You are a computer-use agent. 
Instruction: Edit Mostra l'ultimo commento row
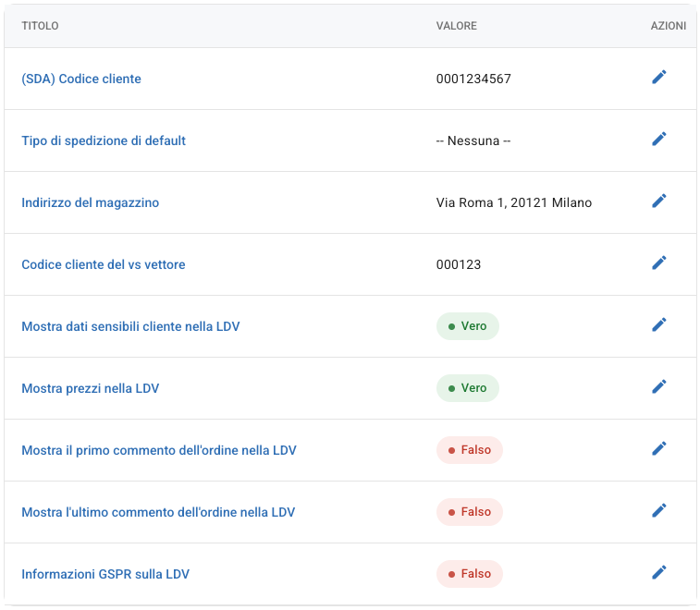659,511
